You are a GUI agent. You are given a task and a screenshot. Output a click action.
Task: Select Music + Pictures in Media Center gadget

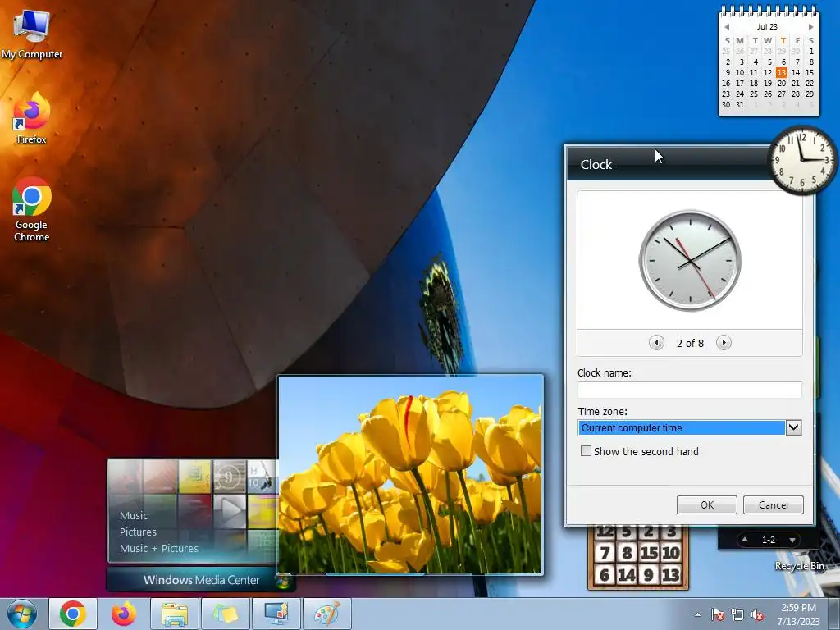[158, 548]
